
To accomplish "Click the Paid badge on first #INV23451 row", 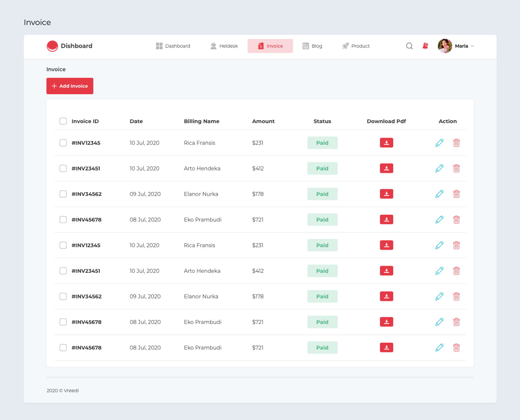I will [322, 168].
